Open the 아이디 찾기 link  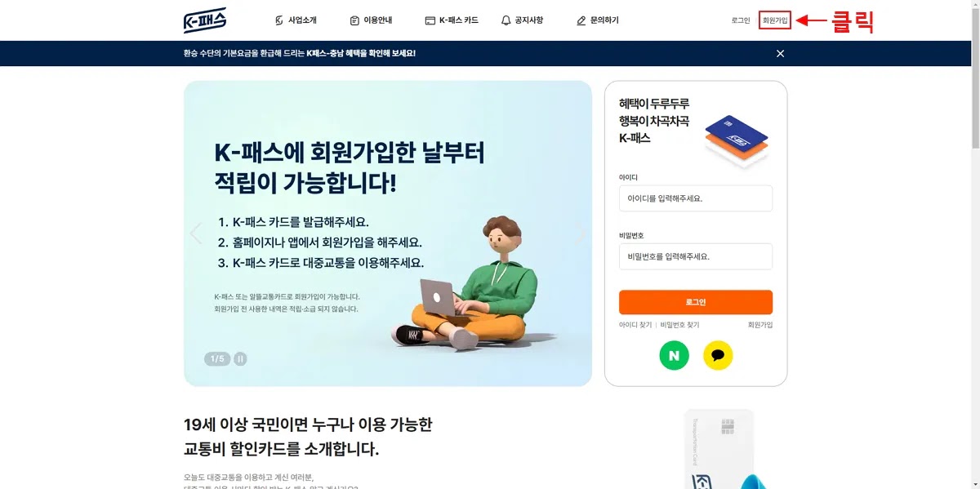click(x=635, y=325)
